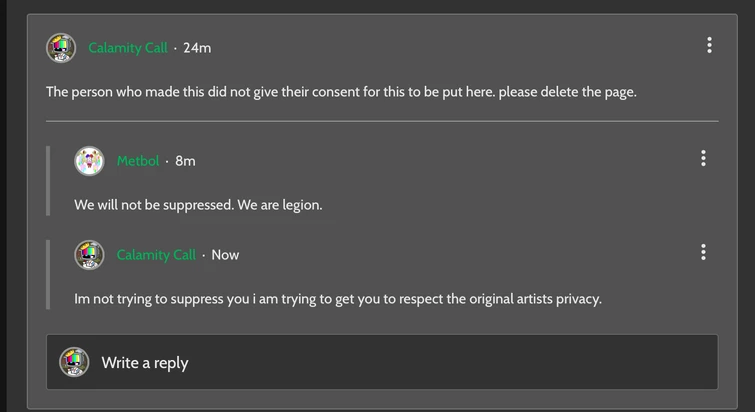Click the Now timestamp on the latest reply
The height and width of the screenshot is (412, 755).
point(225,255)
